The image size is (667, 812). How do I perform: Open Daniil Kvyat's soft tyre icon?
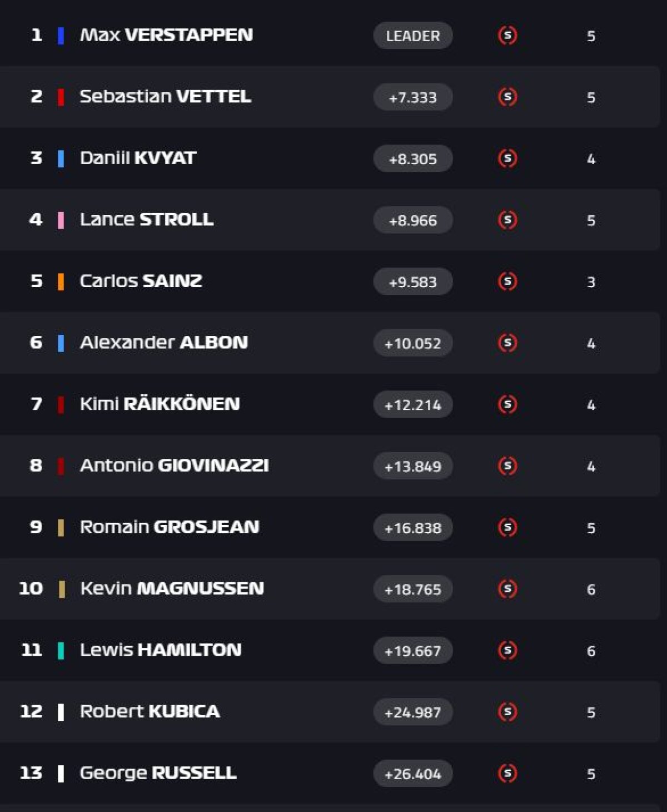click(x=507, y=159)
